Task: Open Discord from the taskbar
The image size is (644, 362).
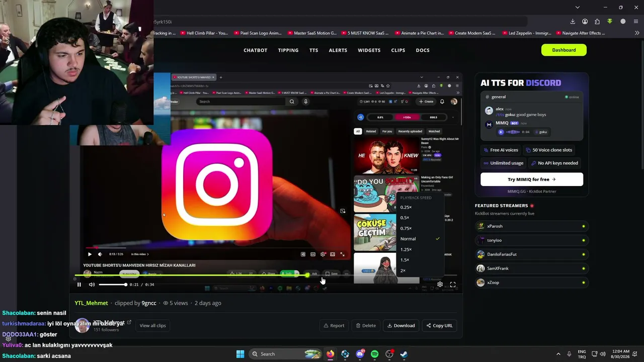Action: 360,354
